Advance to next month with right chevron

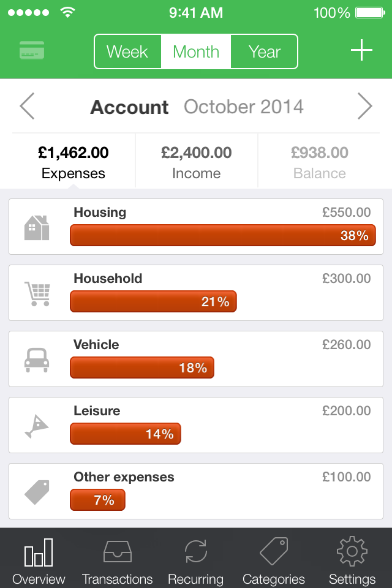pos(364,106)
